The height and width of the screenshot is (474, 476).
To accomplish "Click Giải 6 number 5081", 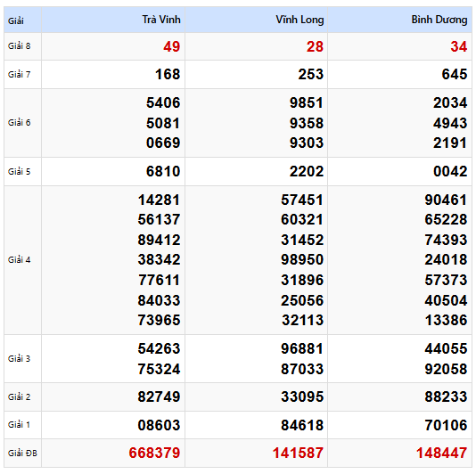I will pyautogui.click(x=163, y=123).
